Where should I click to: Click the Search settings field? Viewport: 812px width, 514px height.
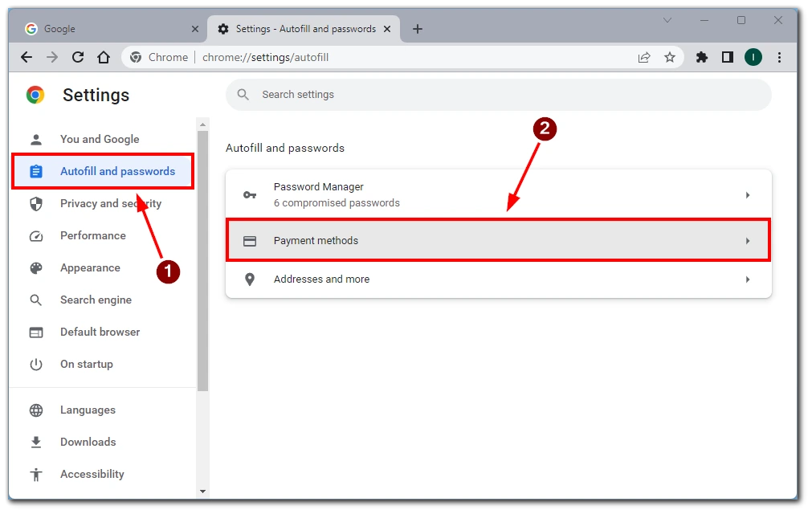(x=499, y=95)
